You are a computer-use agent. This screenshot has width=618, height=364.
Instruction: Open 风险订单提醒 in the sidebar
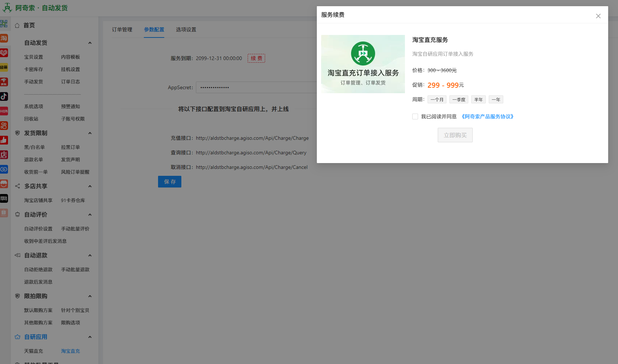pos(75,172)
